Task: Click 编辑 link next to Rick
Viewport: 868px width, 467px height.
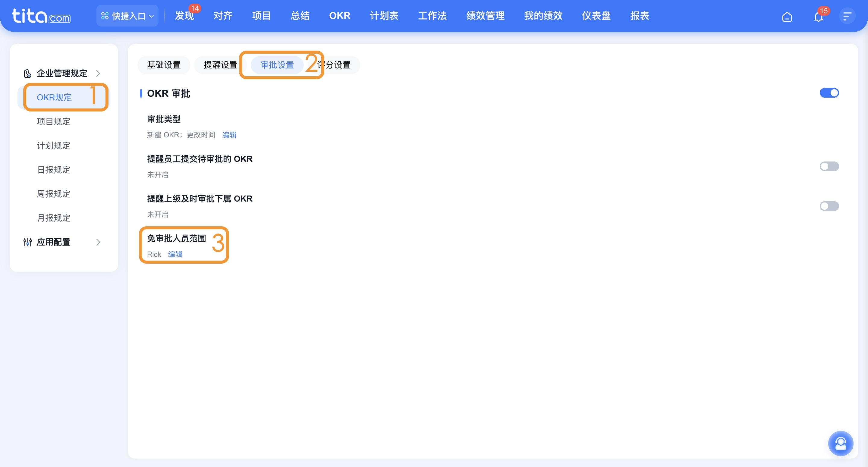Action: 175,254
